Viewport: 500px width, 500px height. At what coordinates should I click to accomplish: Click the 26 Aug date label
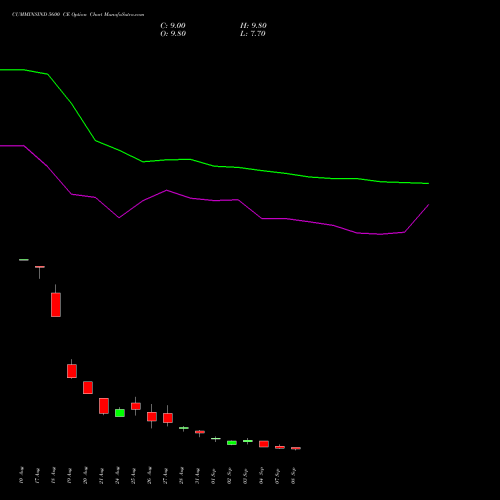click(x=149, y=475)
